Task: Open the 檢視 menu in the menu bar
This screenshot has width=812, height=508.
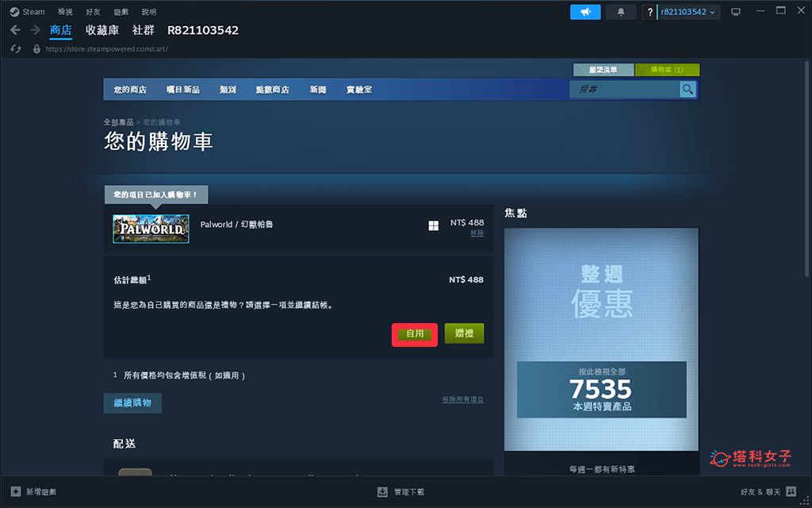Action: coord(65,12)
